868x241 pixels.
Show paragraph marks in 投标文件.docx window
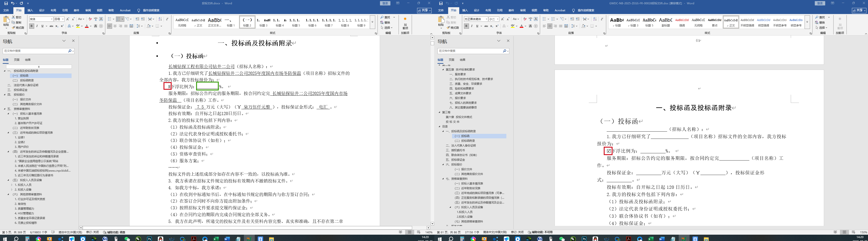click(167, 19)
